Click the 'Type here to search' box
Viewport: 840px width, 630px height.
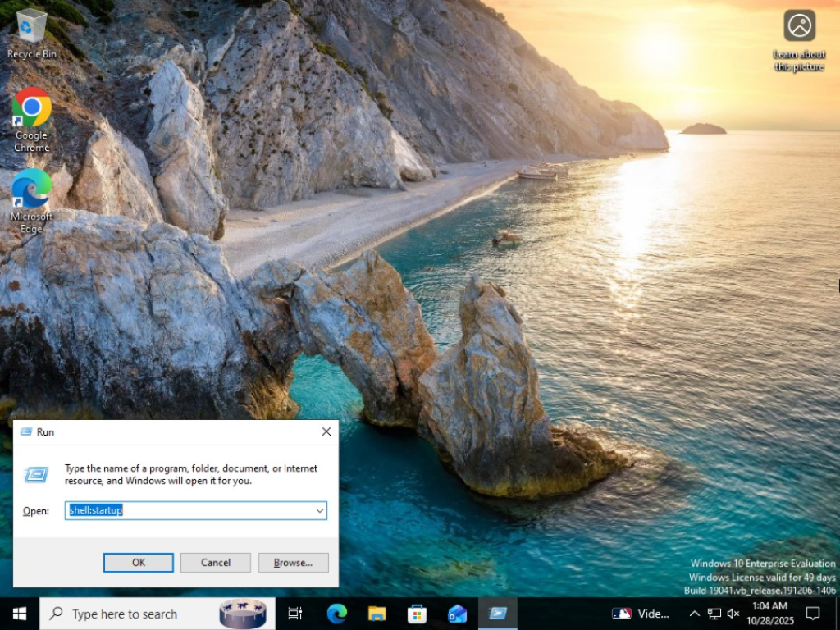[x=131, y=614]
